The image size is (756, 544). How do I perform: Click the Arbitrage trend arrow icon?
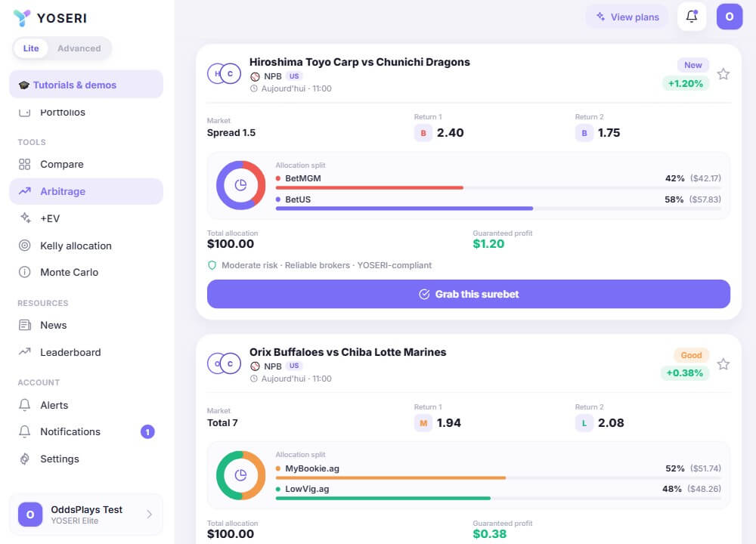point(25,191)
